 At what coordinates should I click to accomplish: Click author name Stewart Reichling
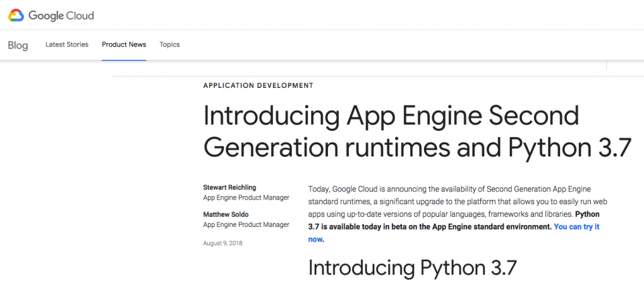tap(229, 187)
